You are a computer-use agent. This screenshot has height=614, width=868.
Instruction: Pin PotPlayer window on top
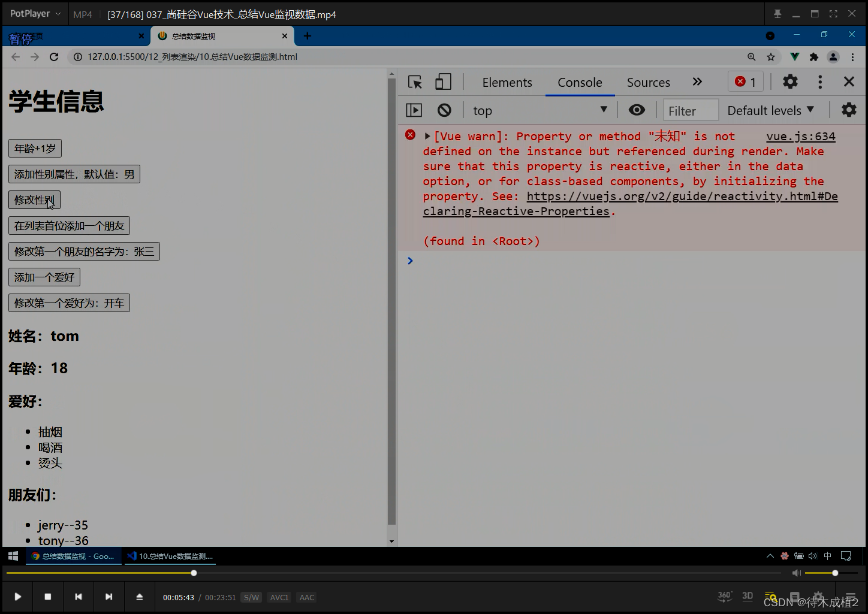[777, 14]
